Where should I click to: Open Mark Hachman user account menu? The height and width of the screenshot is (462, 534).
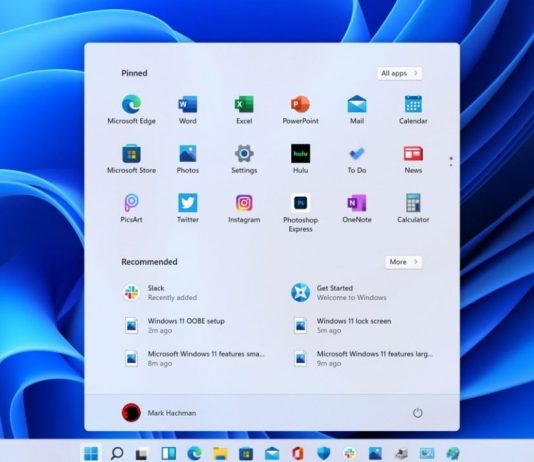pos(159,413)
